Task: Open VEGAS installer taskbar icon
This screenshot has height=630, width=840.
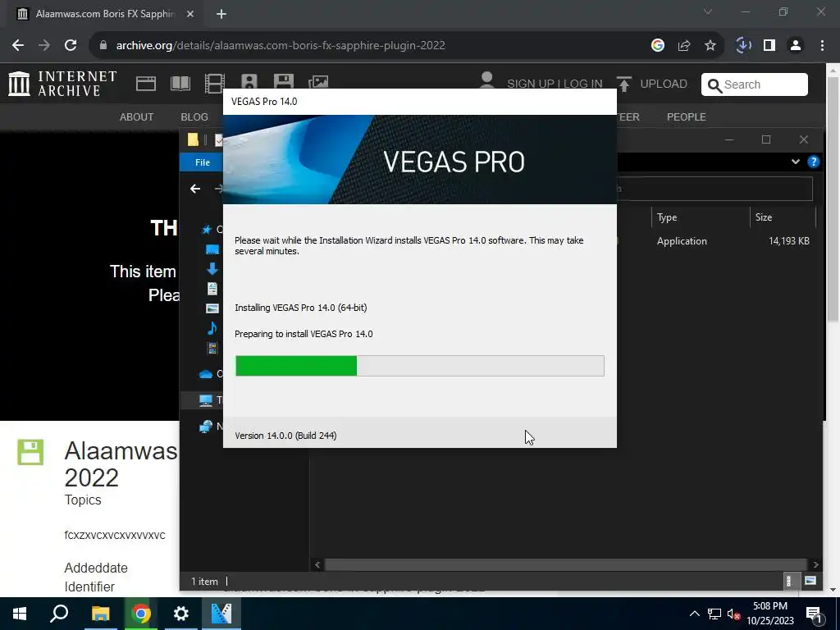Action: point(221,614)
